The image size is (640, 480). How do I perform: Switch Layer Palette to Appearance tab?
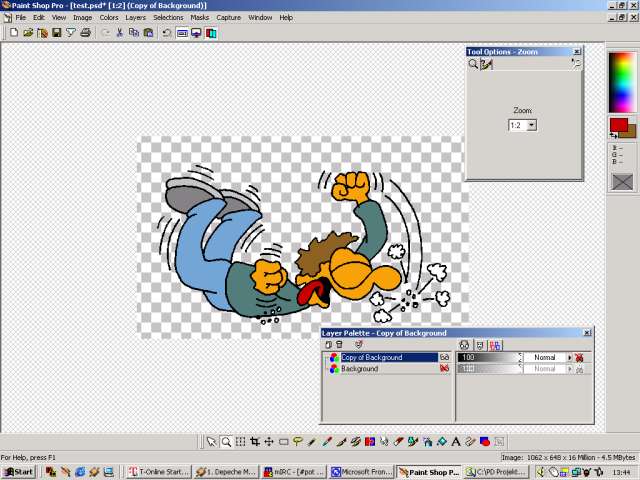pyautogui.click(x=464, y=345)
